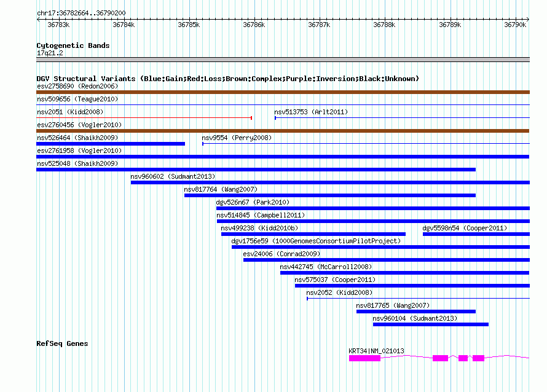Click the 17q21.2 cytogenetic band bar
Viewport: 547px width, 392px height.
[x=283, y=60]
